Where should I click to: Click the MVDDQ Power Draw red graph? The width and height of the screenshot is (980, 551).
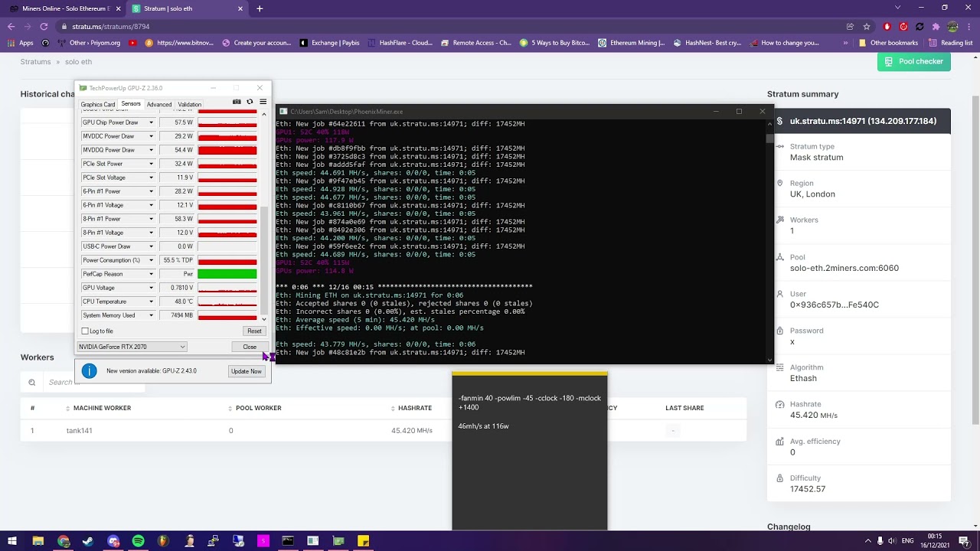(227, 150)
